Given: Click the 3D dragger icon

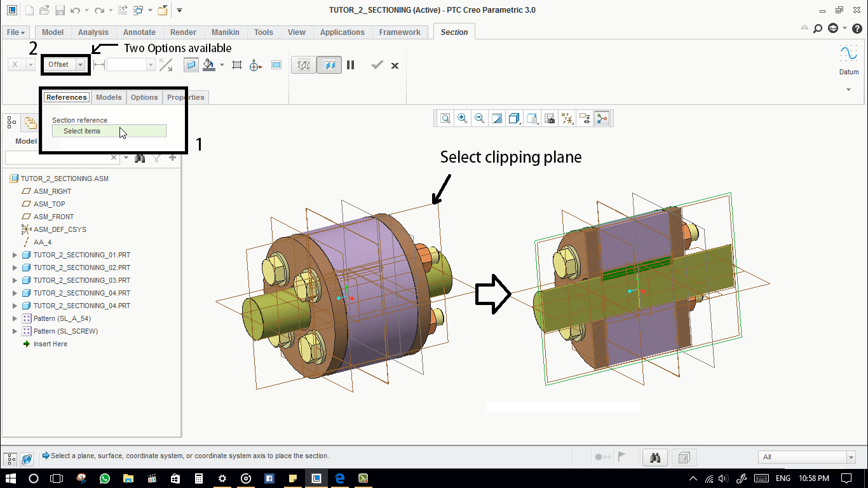Looking at the screenshot, I should [x=255, y=65].
